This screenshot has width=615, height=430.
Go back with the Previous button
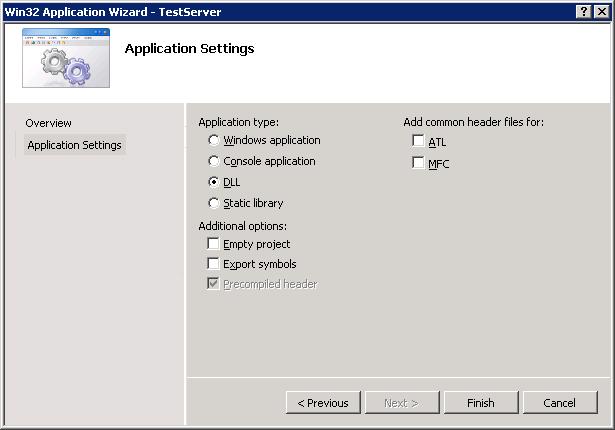click(323, 403)
